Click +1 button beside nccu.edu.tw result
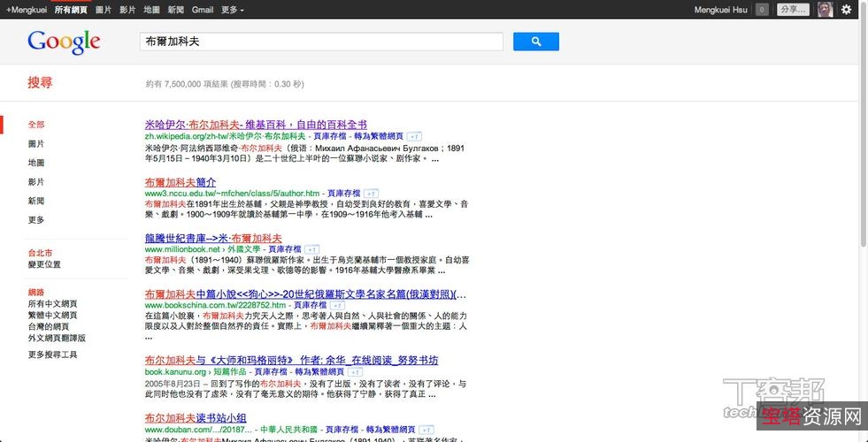 click(x=372, y=194)
